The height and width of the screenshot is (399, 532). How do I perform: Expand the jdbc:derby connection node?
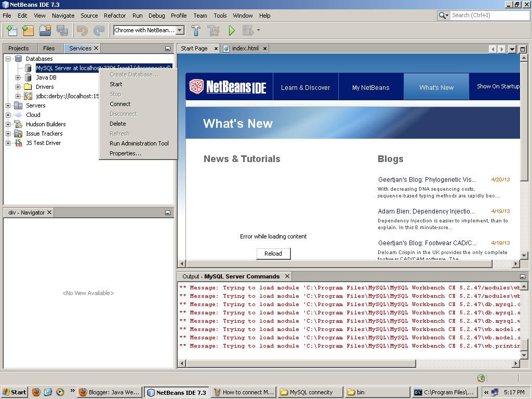18,96
